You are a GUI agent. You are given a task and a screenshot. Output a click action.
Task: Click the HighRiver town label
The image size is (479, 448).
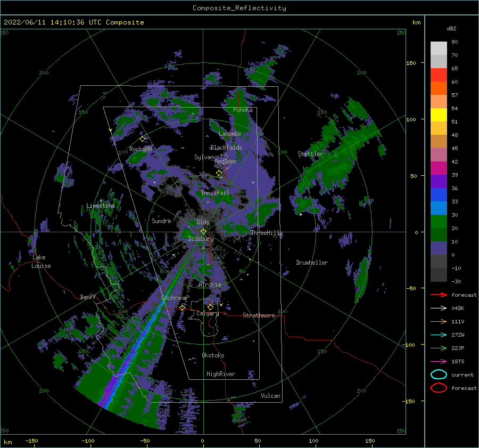tap(221, 374)
